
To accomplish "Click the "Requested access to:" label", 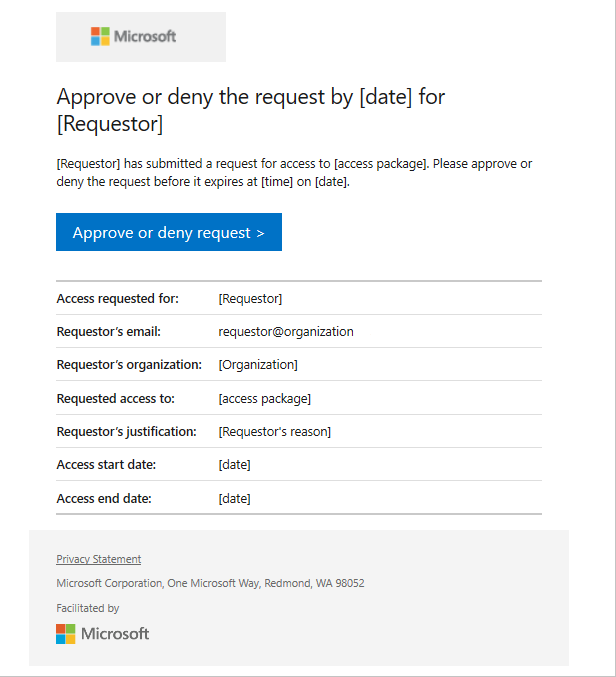I will tap(115, 399).
